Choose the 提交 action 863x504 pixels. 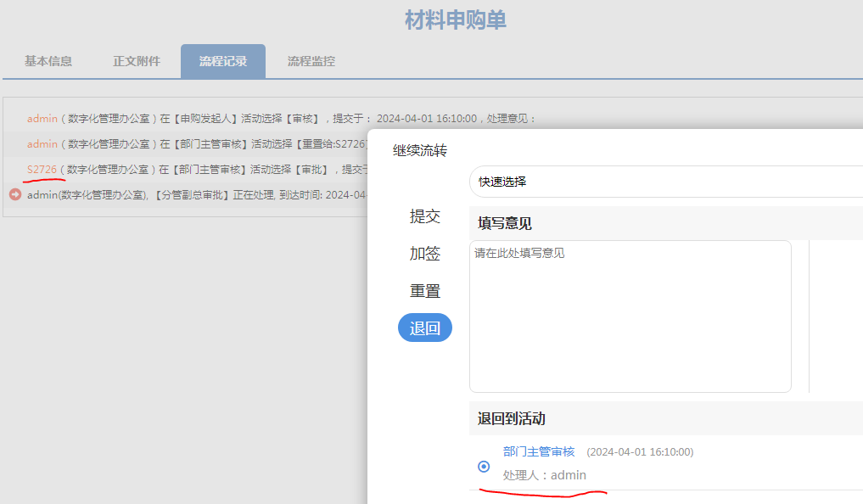tap(425, 216)
